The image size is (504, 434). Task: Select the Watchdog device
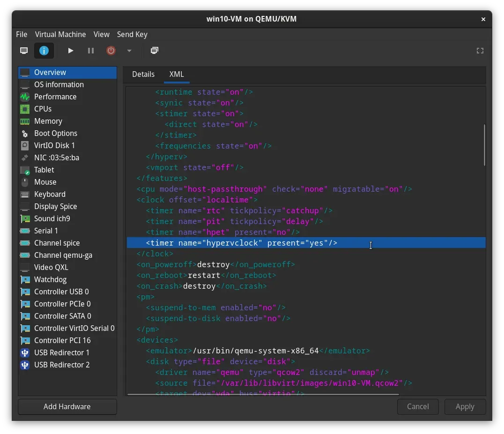[67, 280]
